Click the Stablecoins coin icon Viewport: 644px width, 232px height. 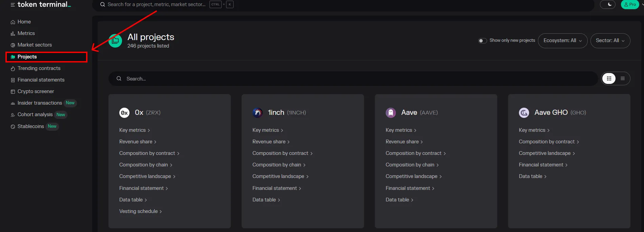coord(13,127)
